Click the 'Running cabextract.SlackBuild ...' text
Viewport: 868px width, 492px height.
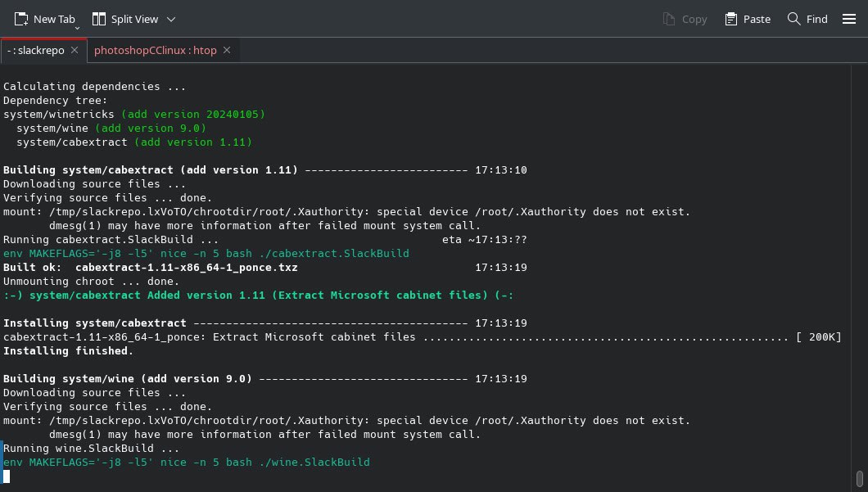tap(111, 240)
